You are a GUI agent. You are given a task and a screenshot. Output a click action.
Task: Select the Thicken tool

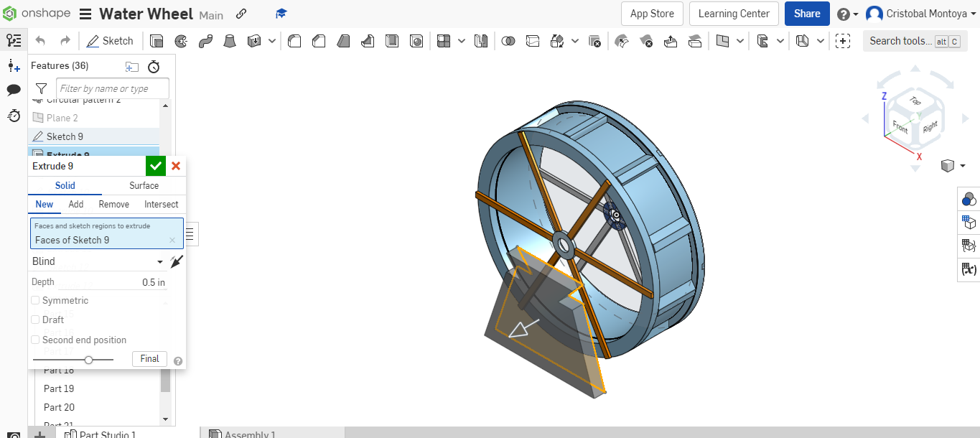[254, 41]
